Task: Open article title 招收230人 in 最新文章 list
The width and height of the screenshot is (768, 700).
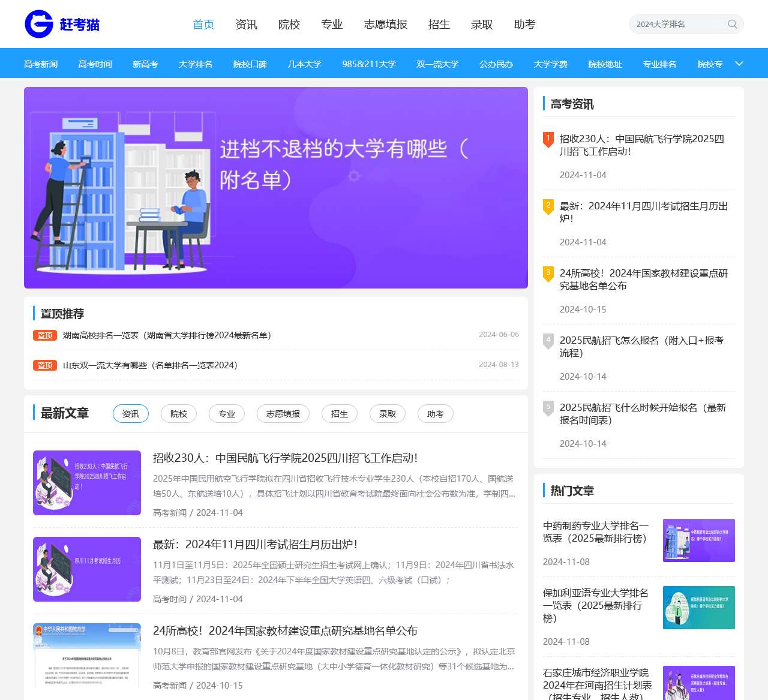Action: tap(285, 458)
